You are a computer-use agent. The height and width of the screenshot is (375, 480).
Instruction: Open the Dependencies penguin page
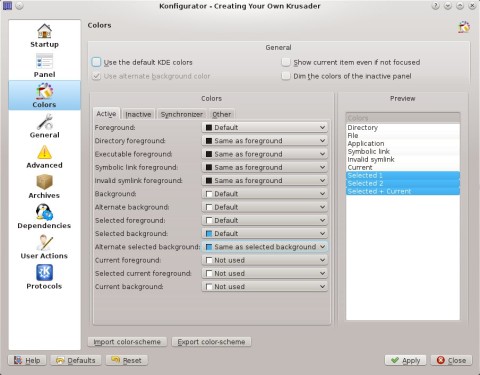click(x=44, y=217)
